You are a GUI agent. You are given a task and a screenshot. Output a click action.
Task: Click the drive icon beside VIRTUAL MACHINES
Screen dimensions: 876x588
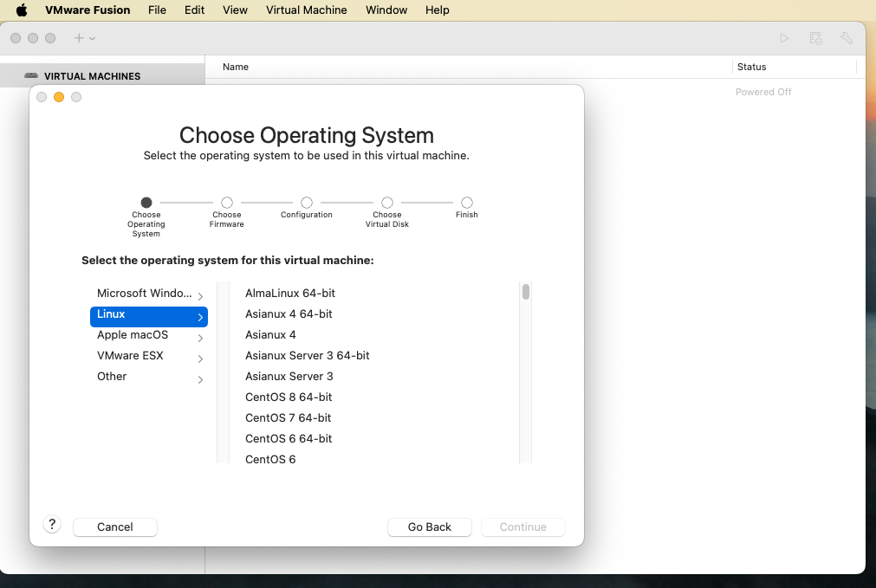click(x=31, y=76)
